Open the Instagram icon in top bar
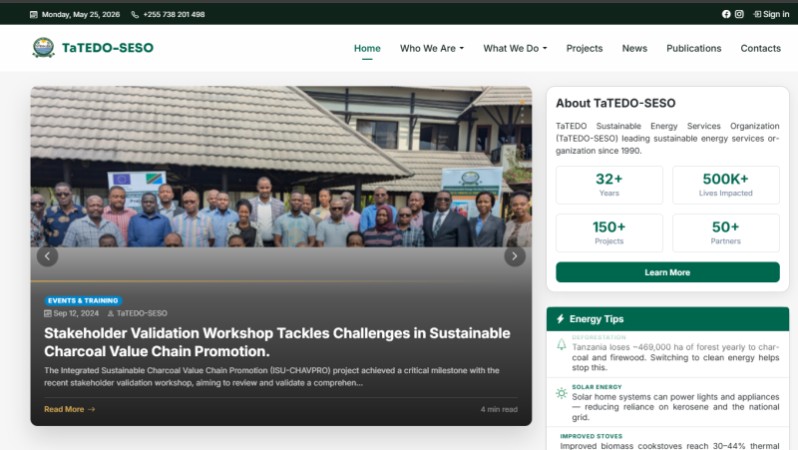Screen dimensions: 798x450 [x=739, y=14]
